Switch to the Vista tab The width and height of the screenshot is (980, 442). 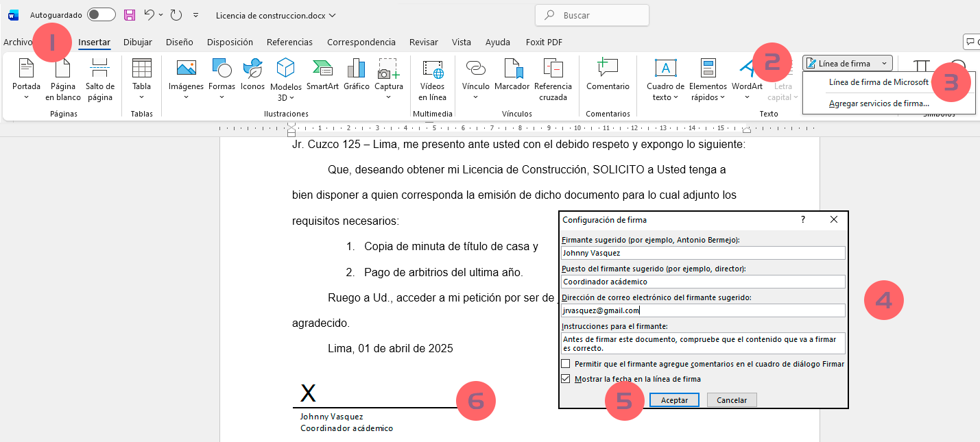pos(462,42)
